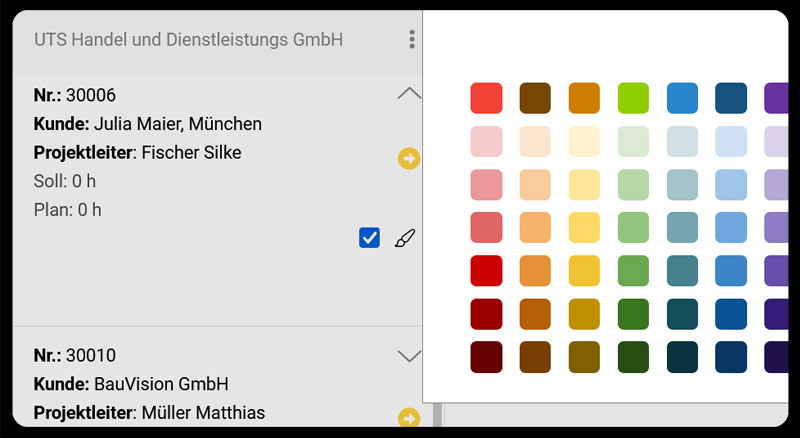The height and width of the screenshot is (438, 800).
Task: Select the lightest pink pastel swatch
Action: coord(486,141)
